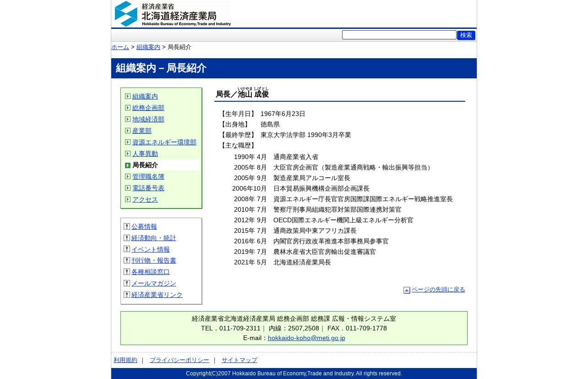588x379 pixels.
Task: Click exclamation icon beside 経済動向・統計
Action: pyautogui.click(x=127, y=238)
